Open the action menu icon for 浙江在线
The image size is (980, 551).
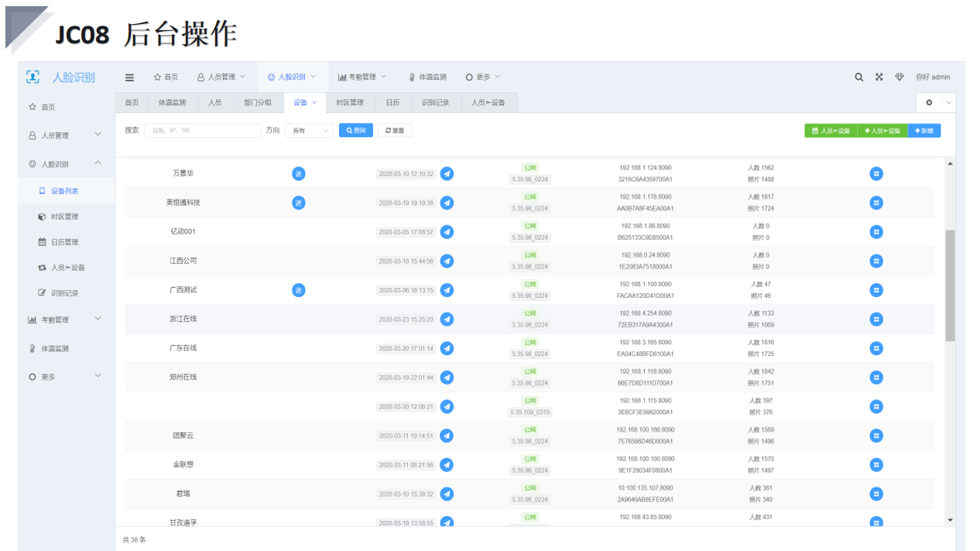coord(875,320)
